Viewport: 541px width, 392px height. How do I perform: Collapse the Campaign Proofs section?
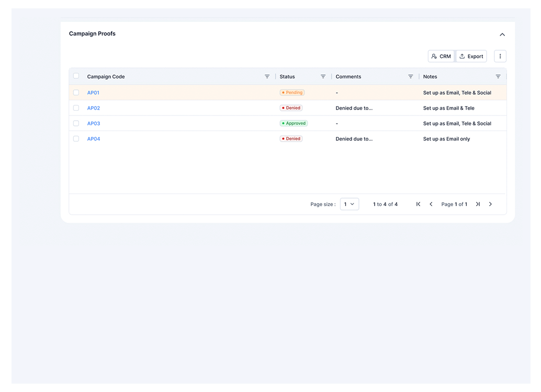pos(502,34)
